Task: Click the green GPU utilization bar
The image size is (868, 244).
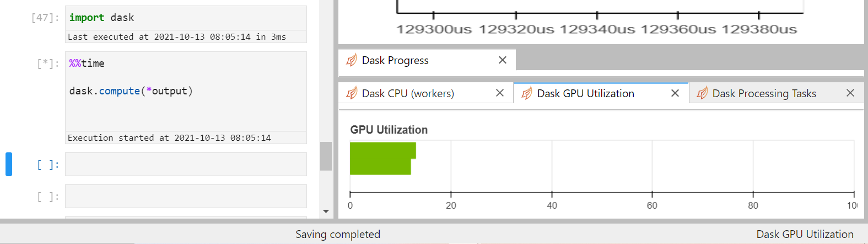Action: 382,158
